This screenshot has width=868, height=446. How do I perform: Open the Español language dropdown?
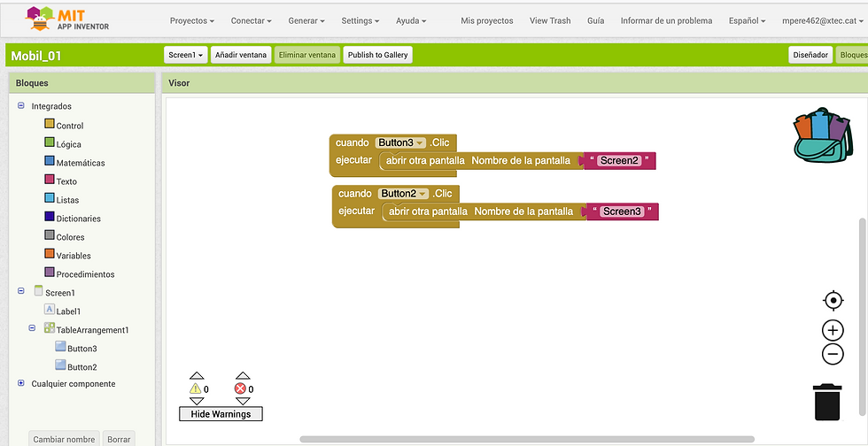(747, 20)
